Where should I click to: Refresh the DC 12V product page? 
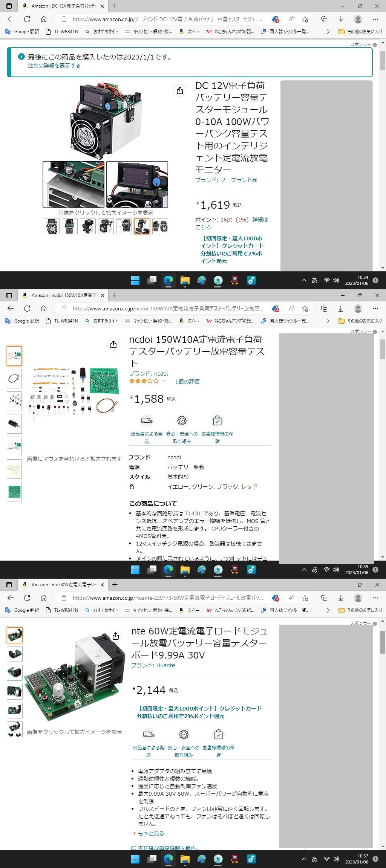(27, 19)
